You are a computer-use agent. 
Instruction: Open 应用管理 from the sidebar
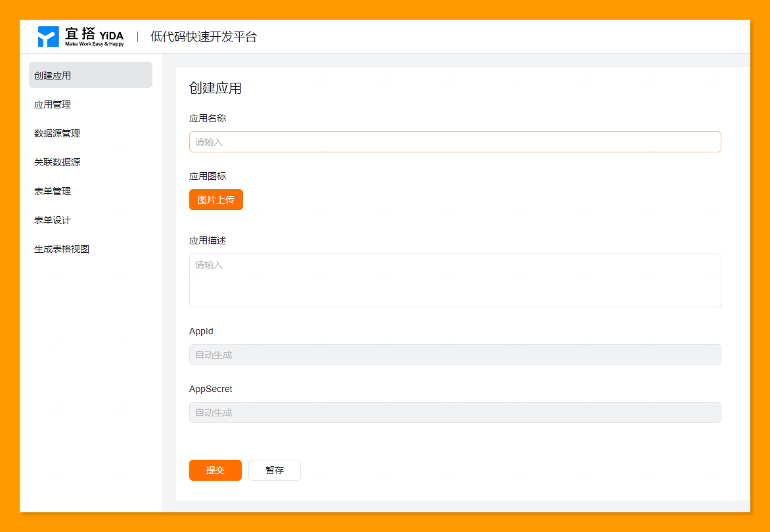click(x=53, y=104)
